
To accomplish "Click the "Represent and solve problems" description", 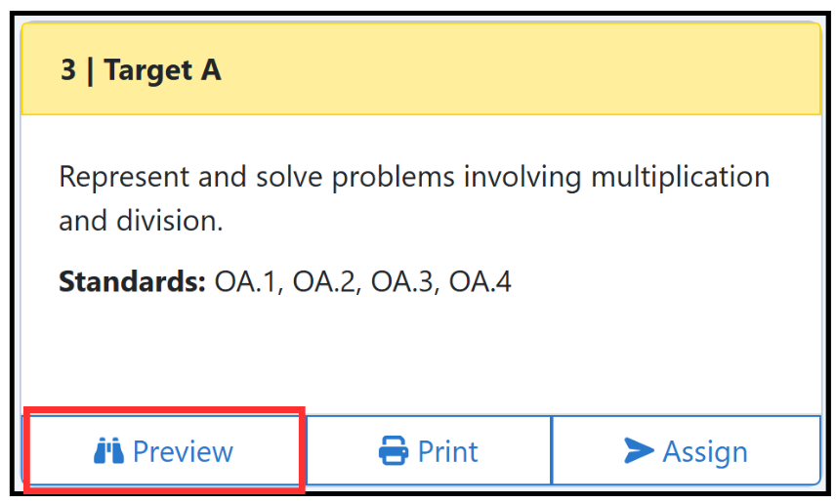I will pos(414,198).
